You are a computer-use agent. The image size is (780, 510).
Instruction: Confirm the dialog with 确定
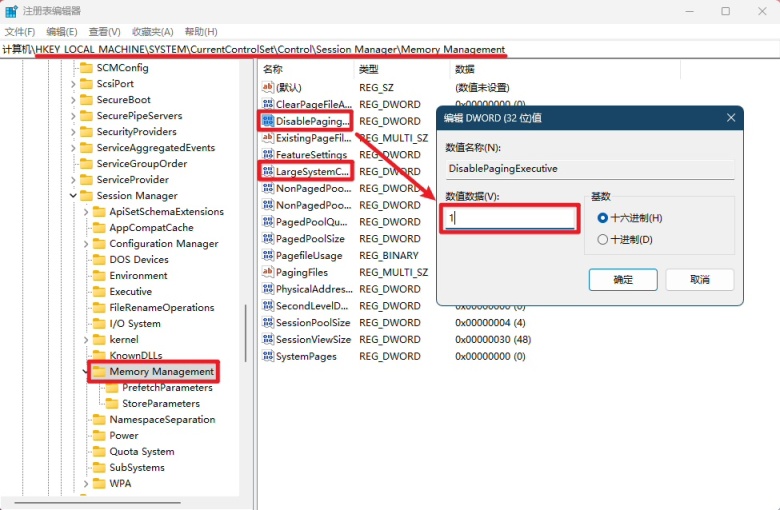tap(623, 280)
